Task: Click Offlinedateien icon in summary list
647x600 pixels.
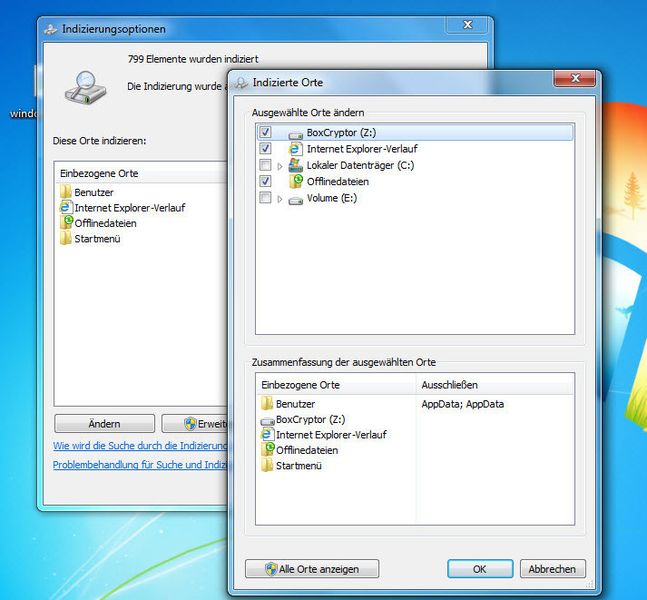Action: pos(267,449)
